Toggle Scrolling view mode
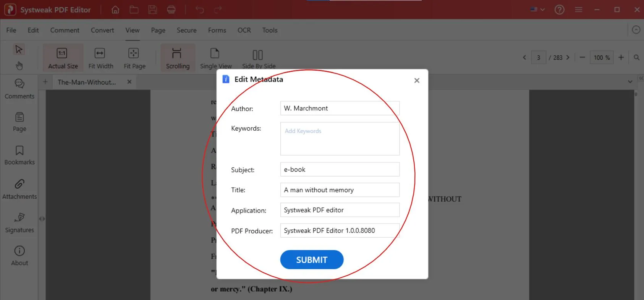 point(178,58)
